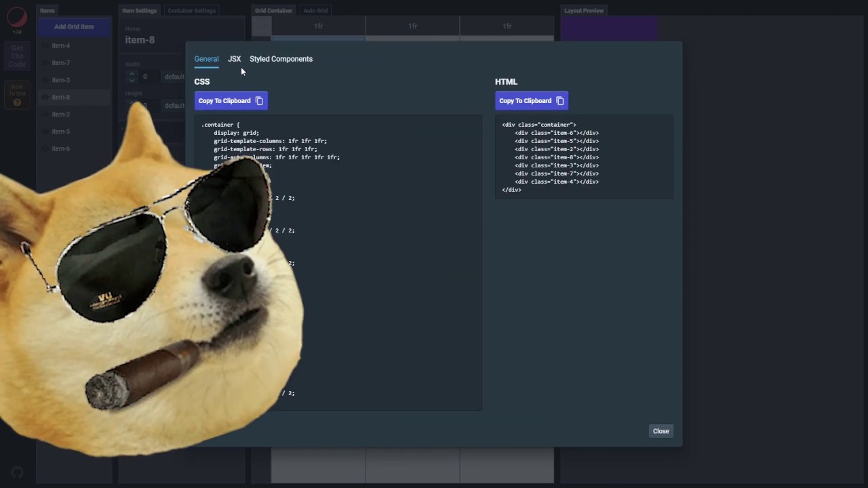Screen dimensions: 868x488
Task: Open the Styled Components tab
Action: tap(281, 59)
